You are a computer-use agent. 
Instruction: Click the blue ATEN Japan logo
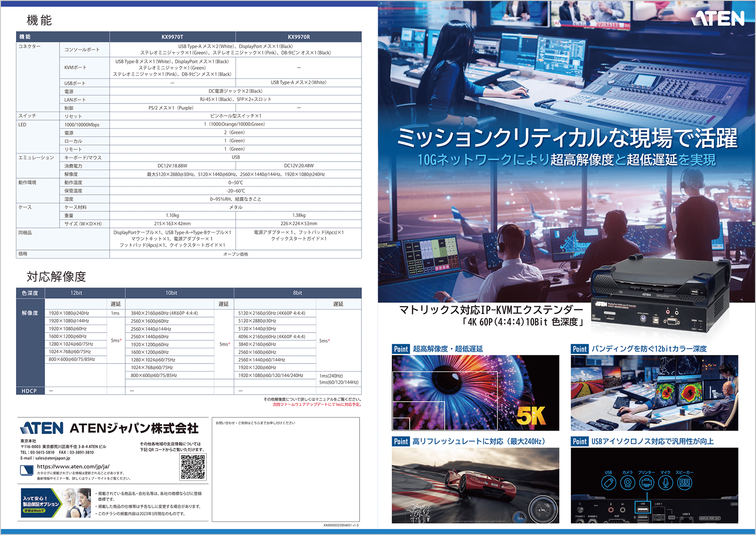42,428
